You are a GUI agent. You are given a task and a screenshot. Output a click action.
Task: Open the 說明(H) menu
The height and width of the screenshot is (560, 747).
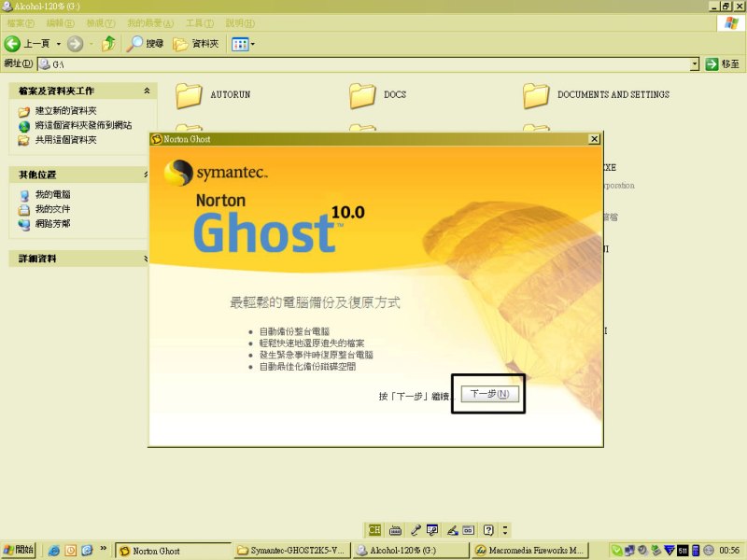click(x=240, y=22)
